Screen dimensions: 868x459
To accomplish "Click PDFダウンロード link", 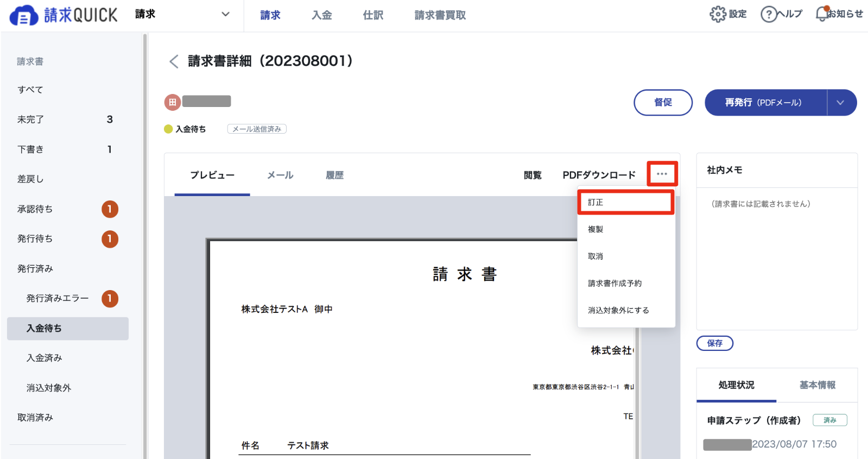I will (x=599, y=175).
